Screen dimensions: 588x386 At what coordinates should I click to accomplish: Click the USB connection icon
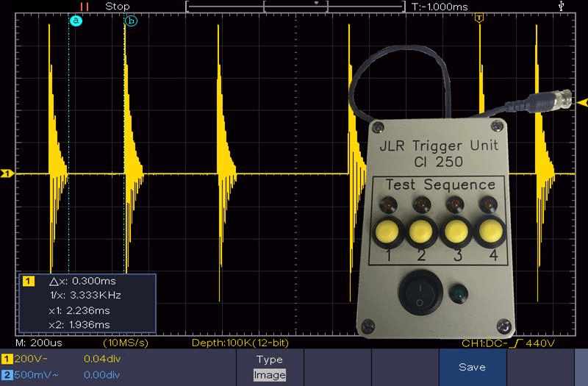click(561, 6)
